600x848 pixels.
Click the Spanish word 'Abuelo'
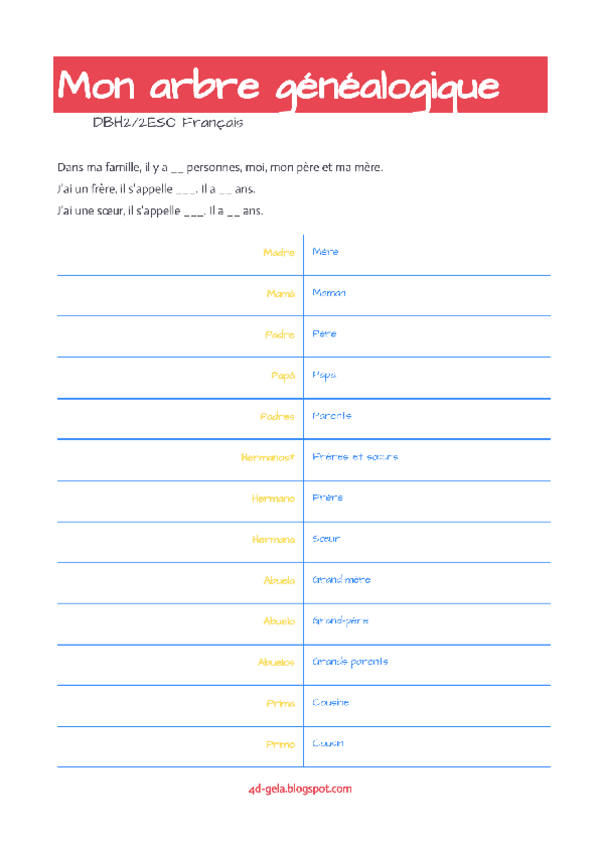click(279, 621)
